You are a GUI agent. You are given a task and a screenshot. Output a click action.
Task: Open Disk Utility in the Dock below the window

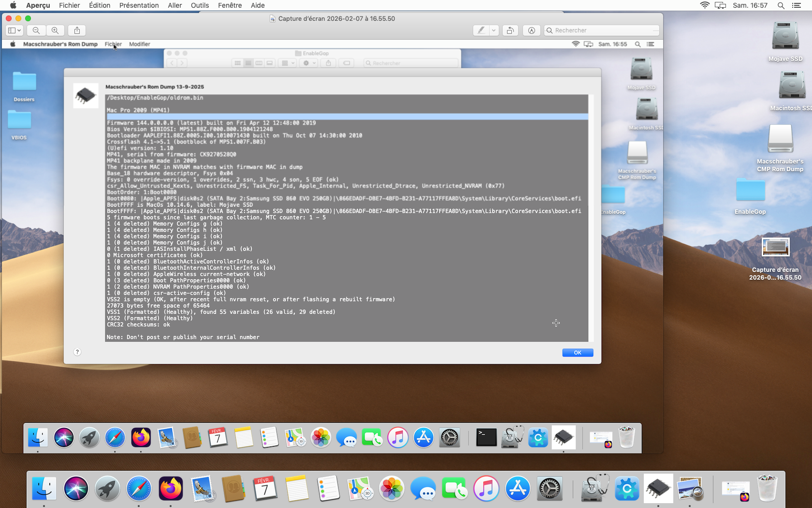(x=595, y=488)
